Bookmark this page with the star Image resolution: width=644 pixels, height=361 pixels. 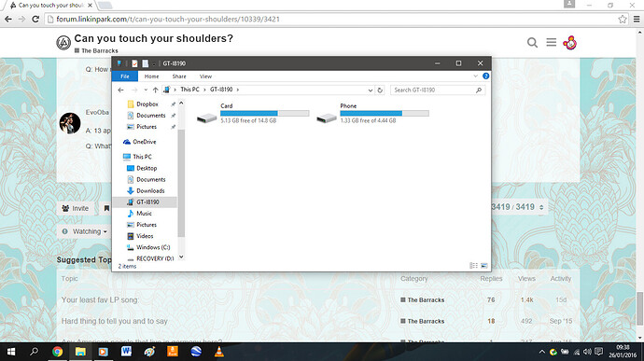click(x=623, y=19)
